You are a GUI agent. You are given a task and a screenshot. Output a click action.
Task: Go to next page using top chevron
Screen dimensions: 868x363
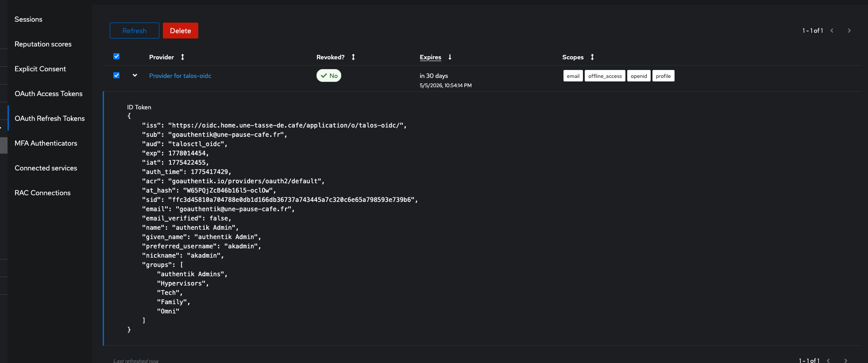849,31
